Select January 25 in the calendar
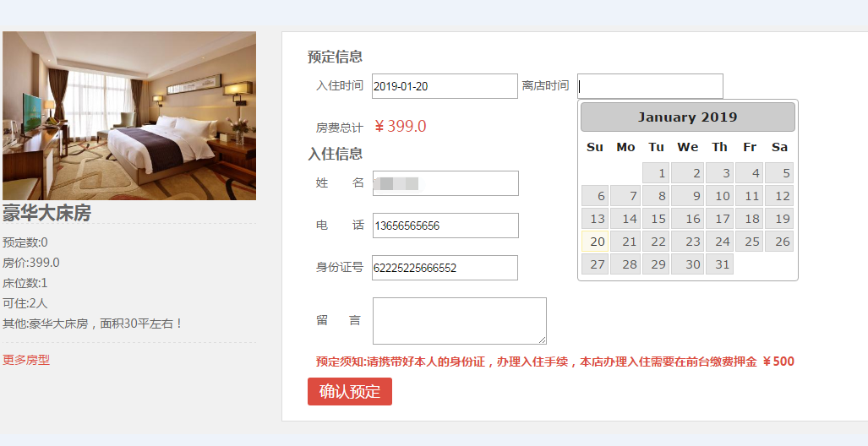The image size is (868, 446). pos(750,242)
